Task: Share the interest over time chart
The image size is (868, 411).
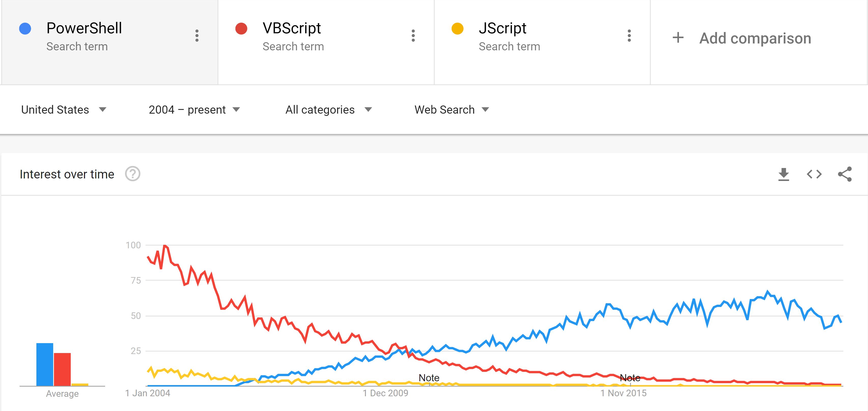Action: [845, 174]
